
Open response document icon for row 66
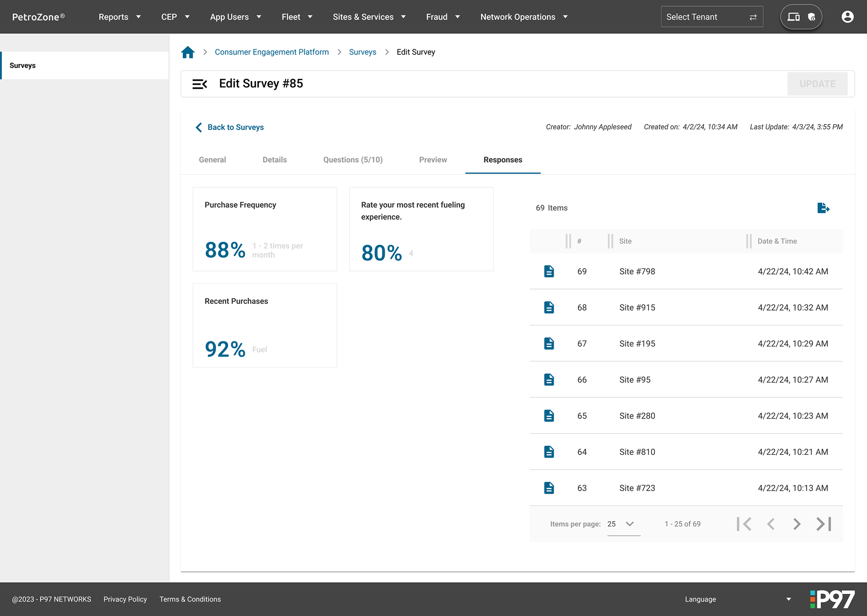click(x=549, y=380)
